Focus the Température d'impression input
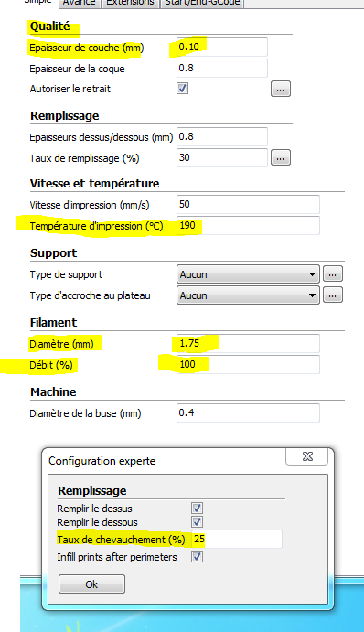Screen dimensions: 364x632 click(248, 225)
